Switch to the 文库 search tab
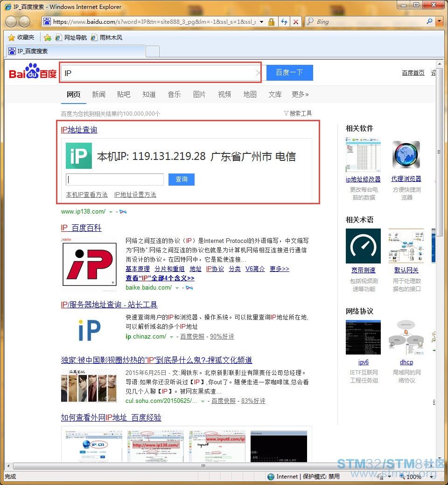Screen dimensions: 448x485 [275, 94]
